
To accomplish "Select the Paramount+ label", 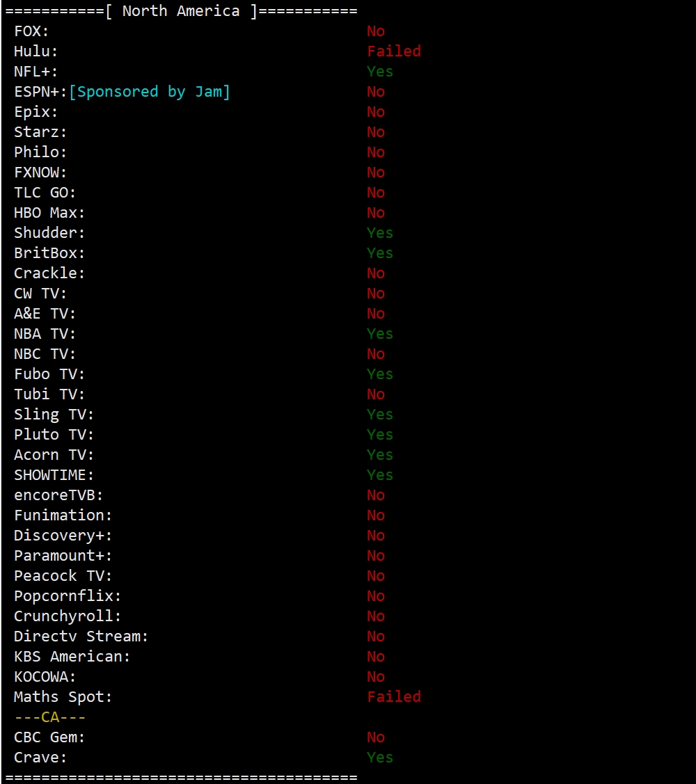I will (63, 556).
